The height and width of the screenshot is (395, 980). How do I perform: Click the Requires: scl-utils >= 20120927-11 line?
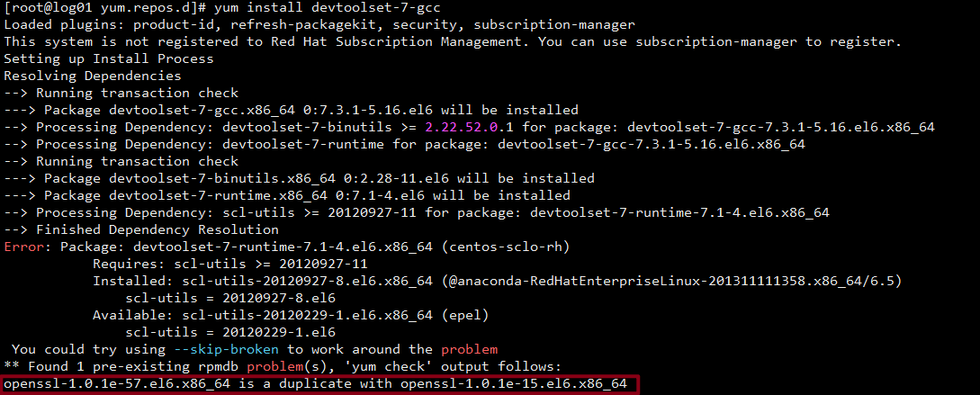pyautogui.click(x=230, y=264)
